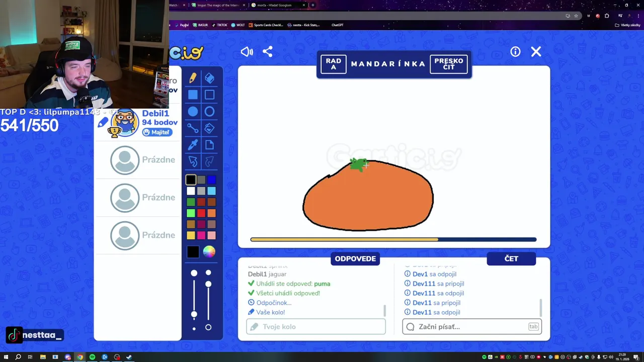The image size is (644, 362).
Task: Clear canvas with the blank page icon
Action: click(209, 145)
